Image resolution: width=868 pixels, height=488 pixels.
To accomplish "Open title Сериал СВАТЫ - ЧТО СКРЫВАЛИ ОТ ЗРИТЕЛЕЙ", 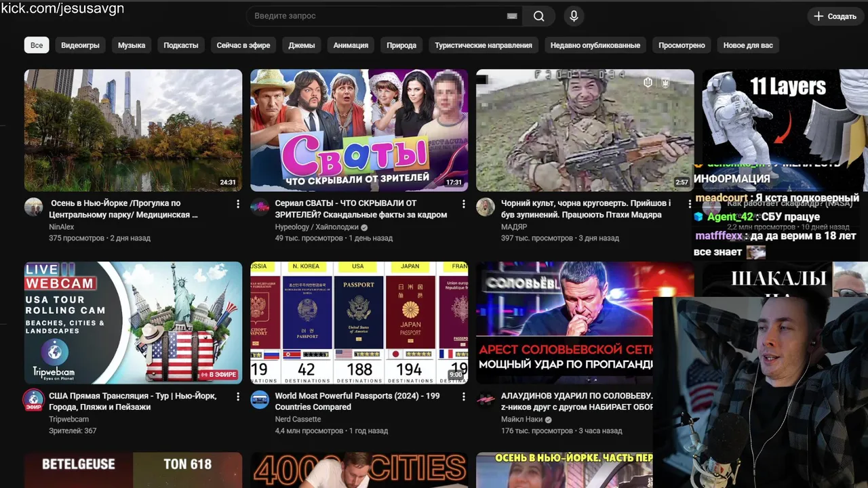I will 361,209.
